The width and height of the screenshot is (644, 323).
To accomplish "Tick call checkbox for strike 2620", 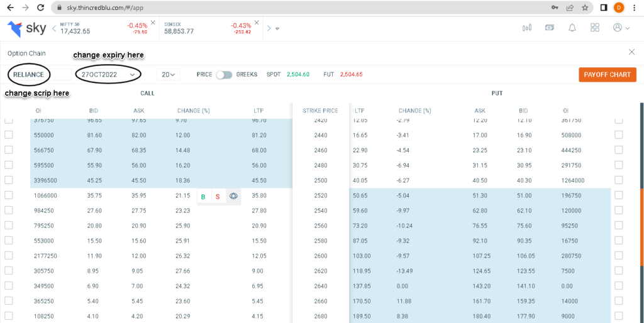I will click(x=9, y=270).
